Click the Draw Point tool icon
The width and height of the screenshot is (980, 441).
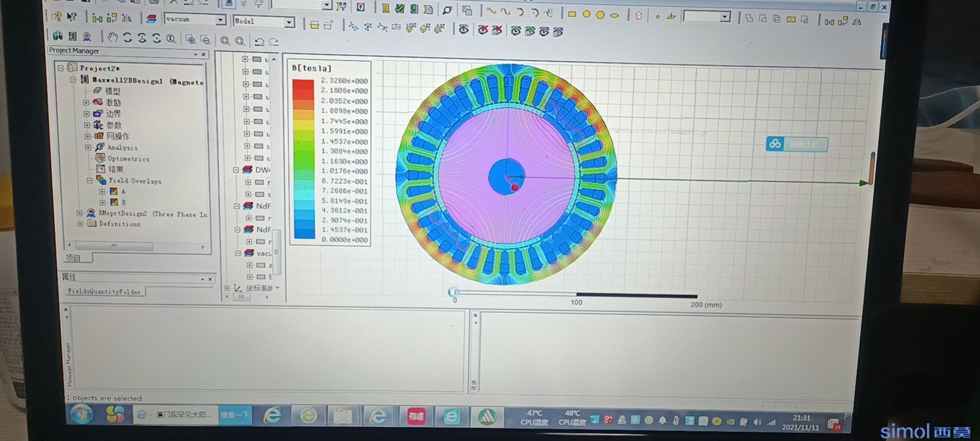pos(657,16)
